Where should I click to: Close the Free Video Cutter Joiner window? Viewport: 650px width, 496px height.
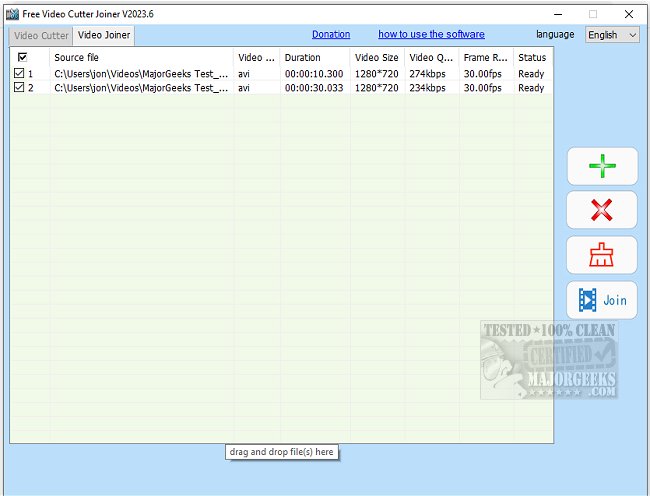(628, 14)
